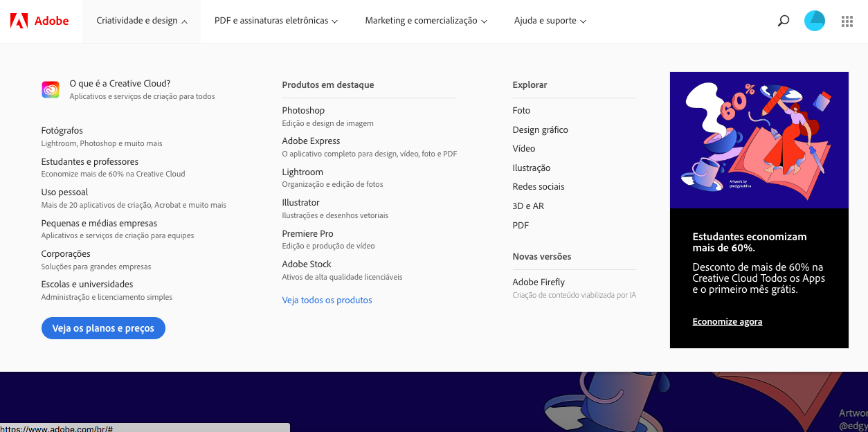Follow the Economize agora link
The image size is (868, 432).
727,321
